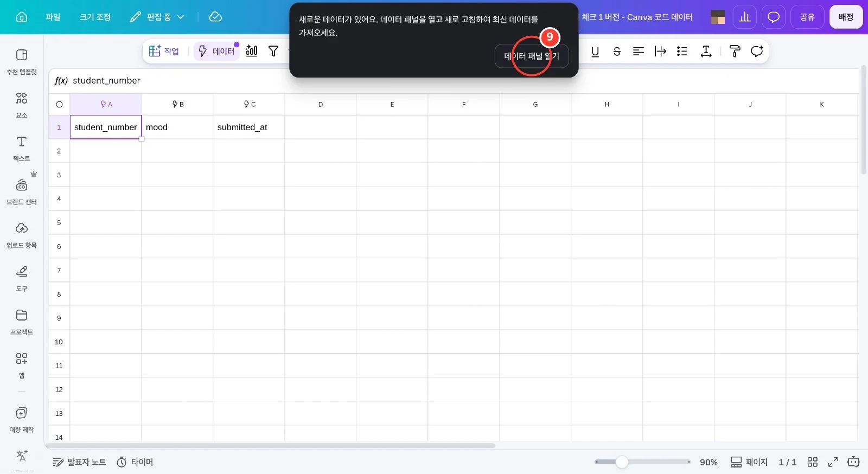Image resolution: width=868 pixels, height=474 pixels.
Task: Open the 텍스트 text panel
Action: pos(22,149)
